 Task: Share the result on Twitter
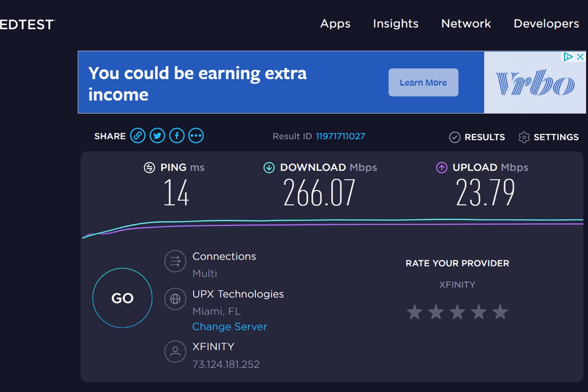(x=157, y=136)
